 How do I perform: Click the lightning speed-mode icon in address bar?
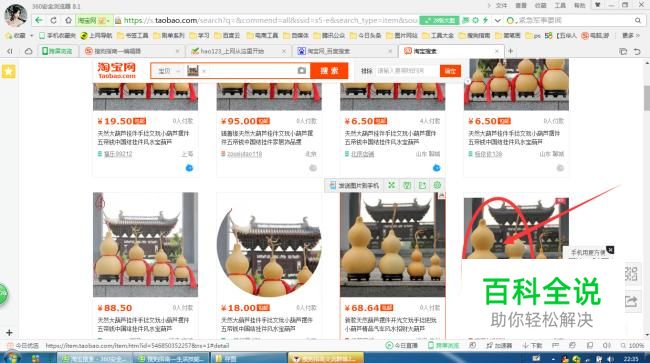(485, 20)
